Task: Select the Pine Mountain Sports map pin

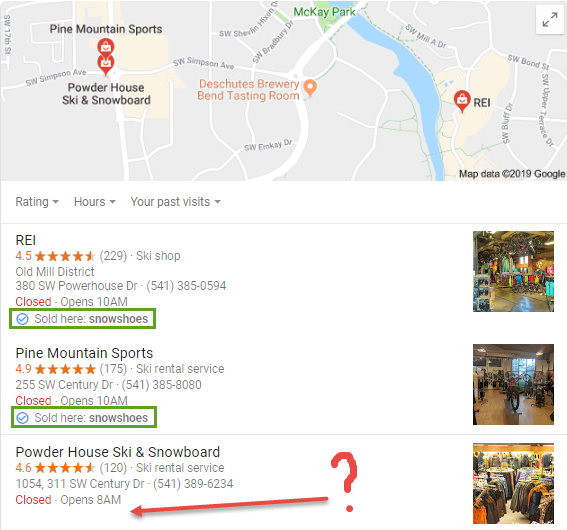Action: click(x=106, y=46)
